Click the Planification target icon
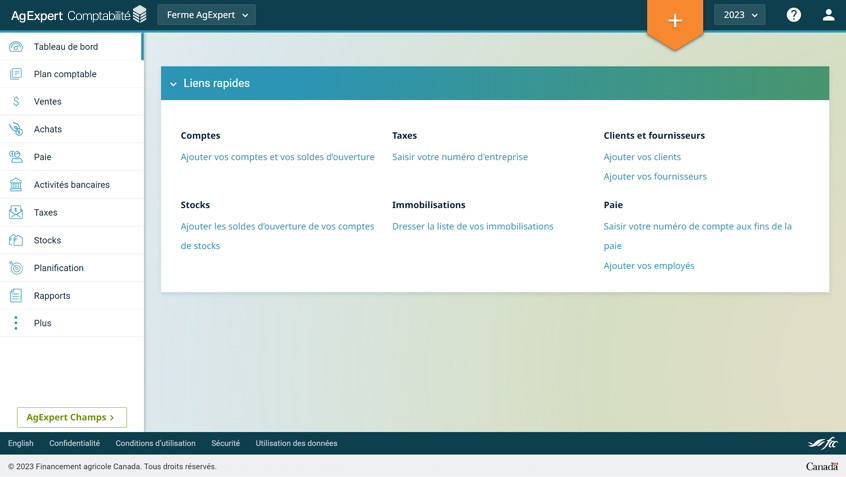 pyautogui.click(x=16, y=268)
